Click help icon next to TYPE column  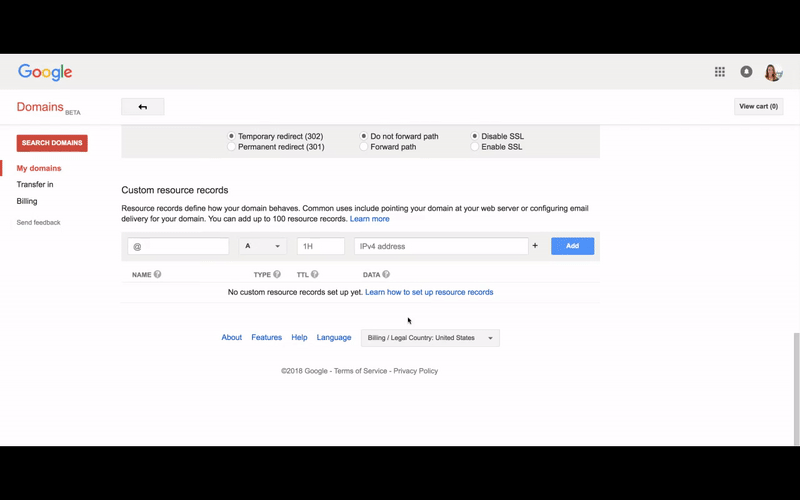(277, 274)
